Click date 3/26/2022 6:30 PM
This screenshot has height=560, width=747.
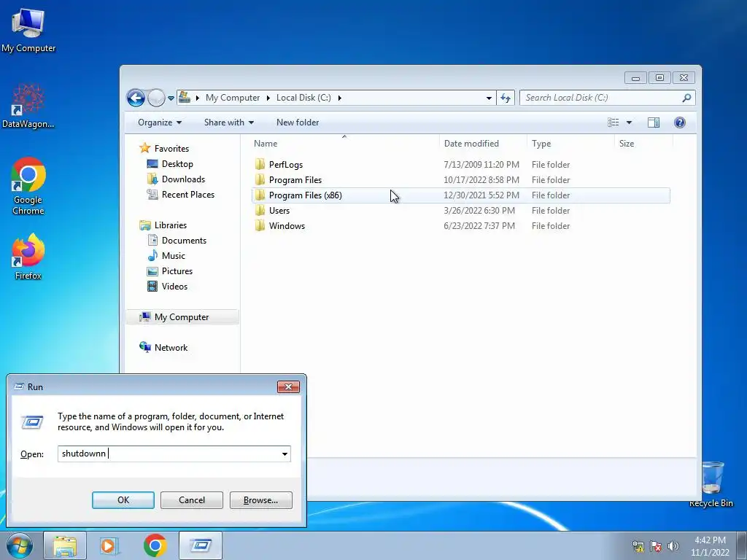tap(479, 211)
